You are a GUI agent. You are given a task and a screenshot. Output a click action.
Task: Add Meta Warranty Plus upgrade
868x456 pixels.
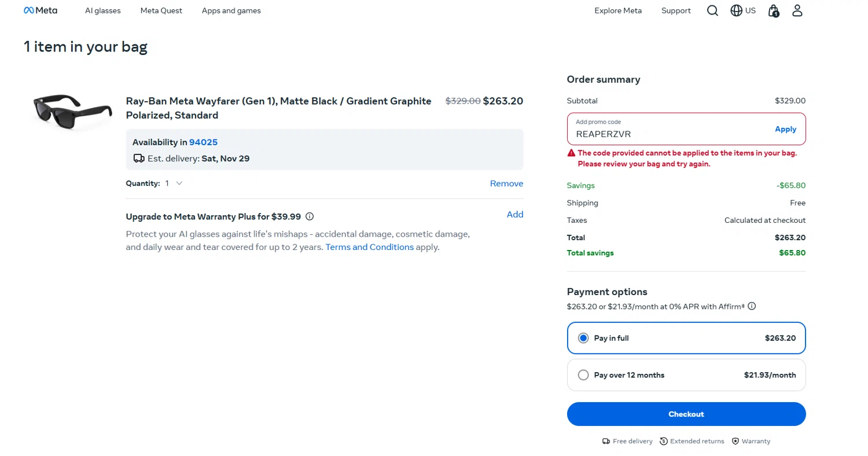515,214
